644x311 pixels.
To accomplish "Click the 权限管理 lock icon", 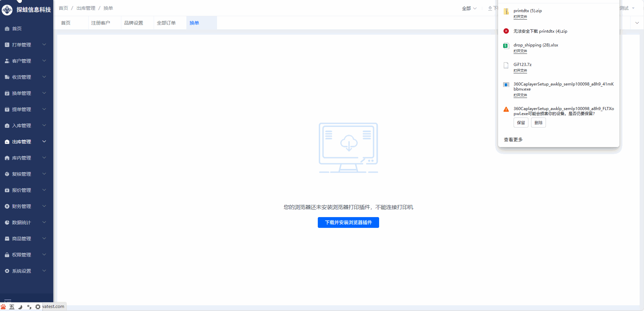I will click(x=7, y=255).
